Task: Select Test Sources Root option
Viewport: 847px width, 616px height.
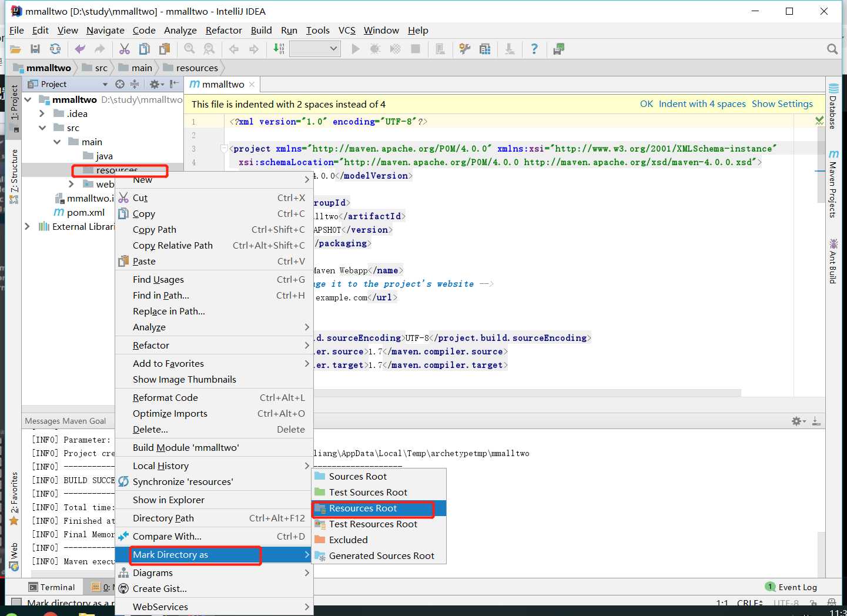Action: (x=379, y=492)
